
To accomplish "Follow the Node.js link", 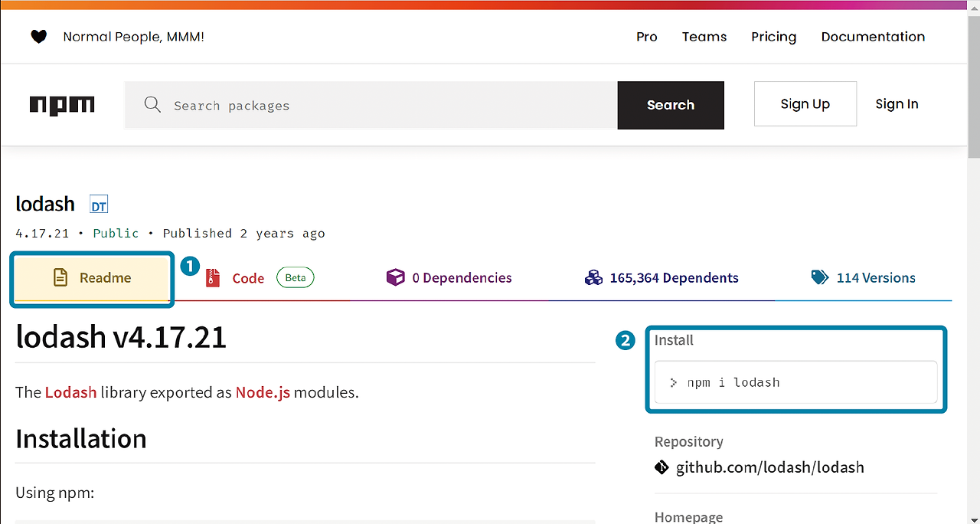I will click(263, 392).
